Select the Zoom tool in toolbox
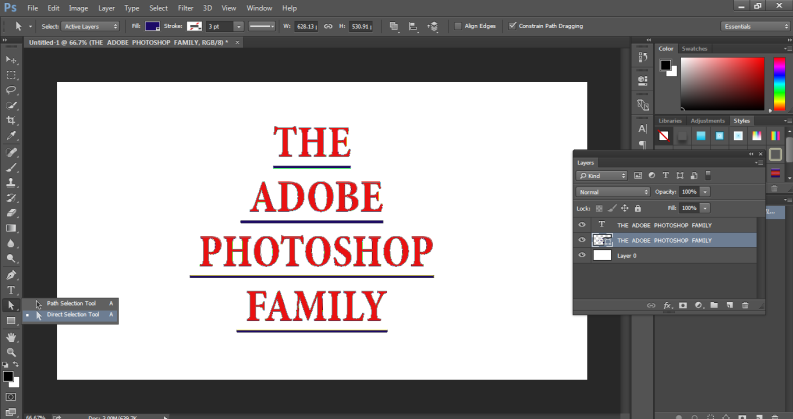Image resolution: width=793 pixels, height=419 pixels. 11,352
